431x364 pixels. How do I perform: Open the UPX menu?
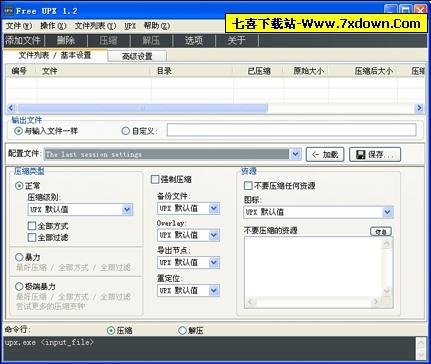pos(130,26)
